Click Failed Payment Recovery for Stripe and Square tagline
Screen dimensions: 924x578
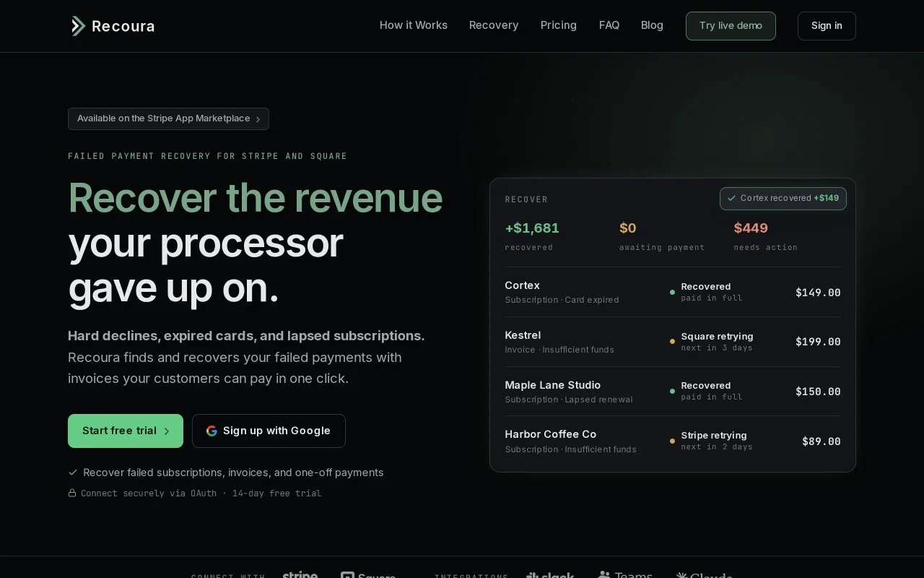207,156
